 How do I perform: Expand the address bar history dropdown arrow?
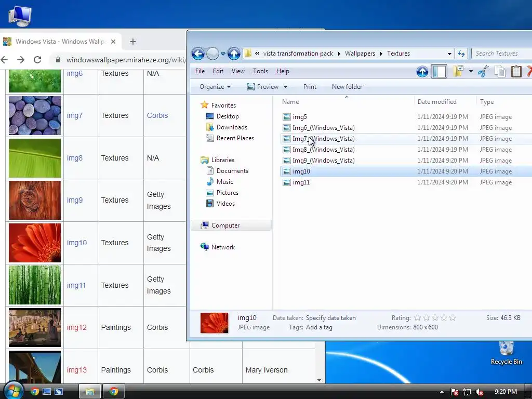point(449,54)
